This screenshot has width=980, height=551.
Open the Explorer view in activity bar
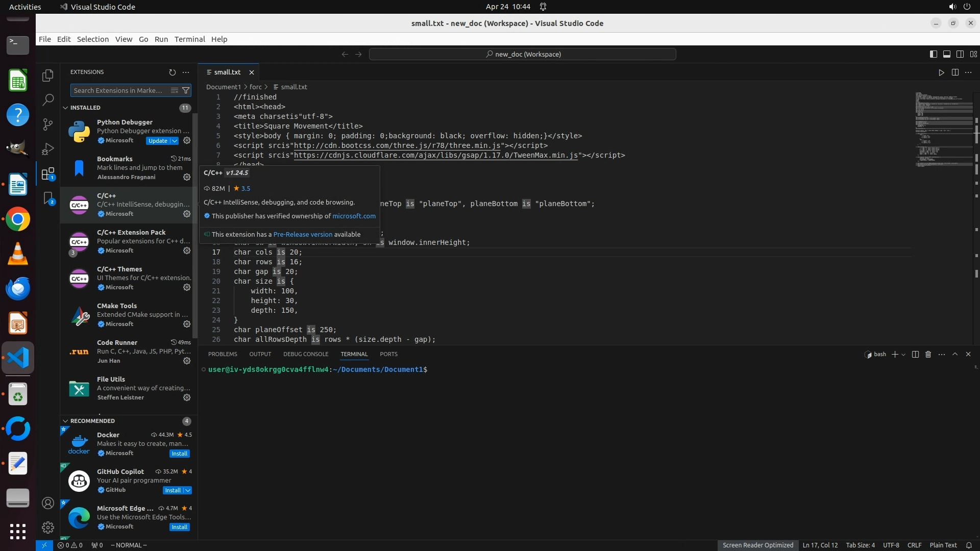click(x=48, y=76)
